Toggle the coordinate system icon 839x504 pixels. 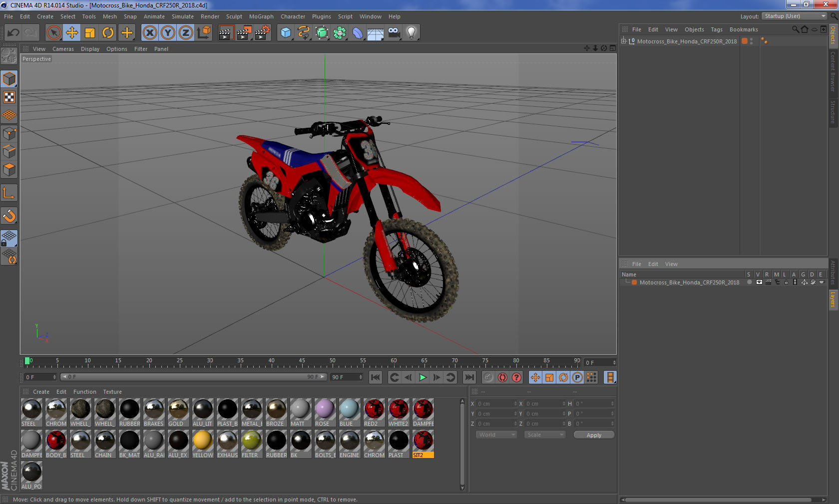click(204, 33)
